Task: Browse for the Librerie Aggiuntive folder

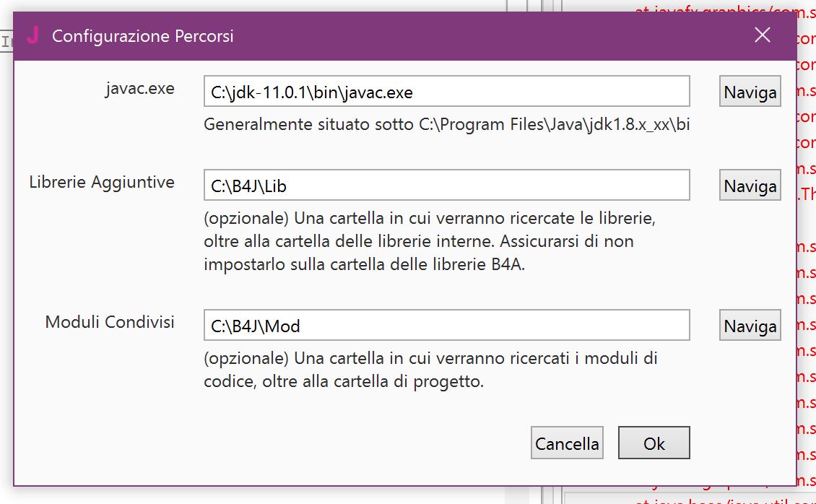Action: click(x=750, y=186)
